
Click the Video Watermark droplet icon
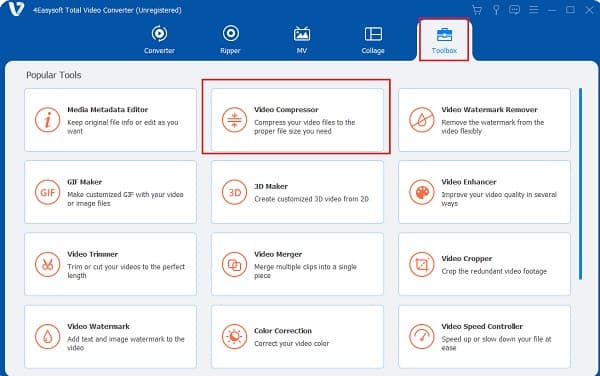tap(47, 337)
